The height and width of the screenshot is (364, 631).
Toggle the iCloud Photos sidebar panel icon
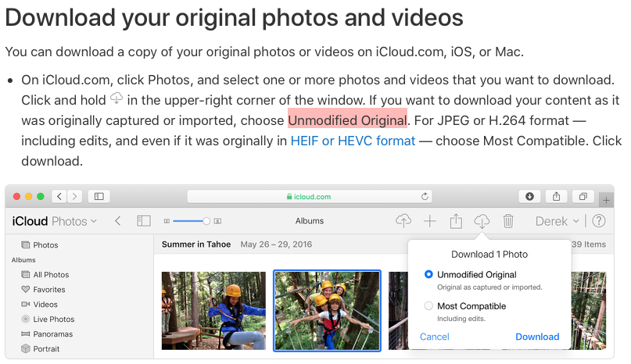pos(144,221)
